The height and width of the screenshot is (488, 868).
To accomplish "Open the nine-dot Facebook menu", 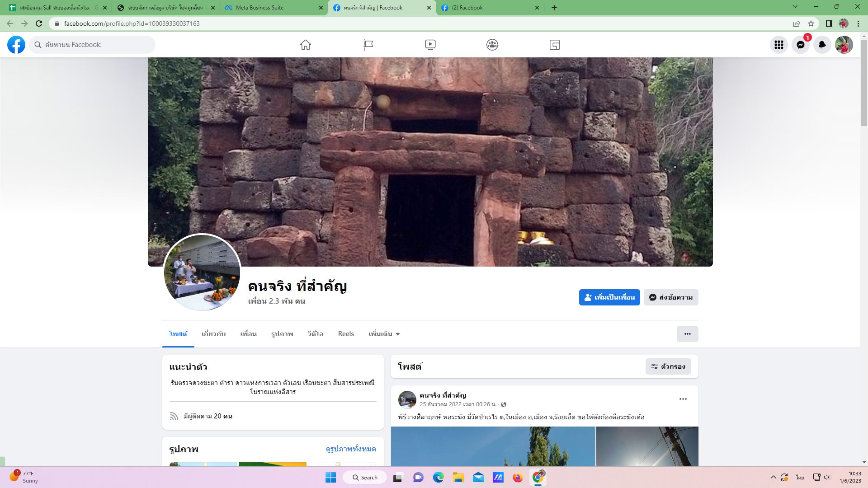I will tap(778, 45).
